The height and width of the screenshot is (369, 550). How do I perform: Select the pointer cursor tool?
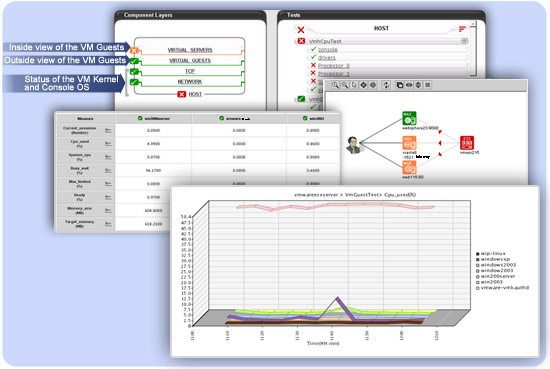coord(354,85)
